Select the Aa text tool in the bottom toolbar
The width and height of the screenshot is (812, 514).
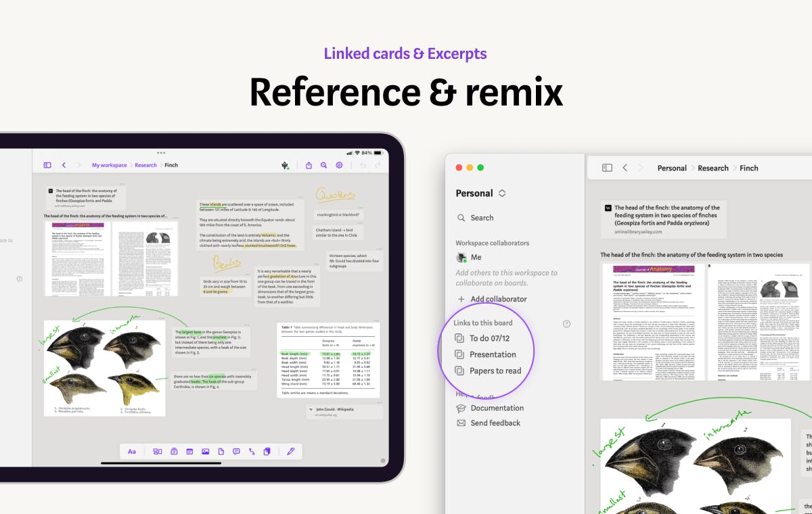coord(132,451)
